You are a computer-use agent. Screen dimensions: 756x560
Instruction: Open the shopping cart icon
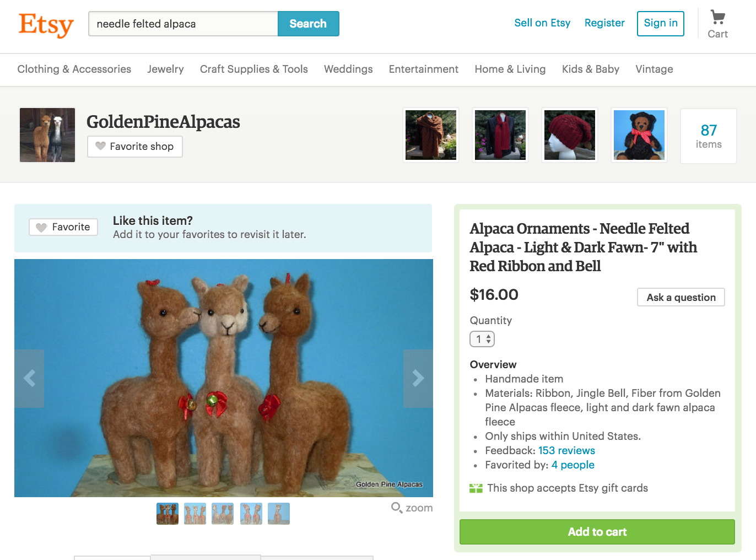(717, 18)
